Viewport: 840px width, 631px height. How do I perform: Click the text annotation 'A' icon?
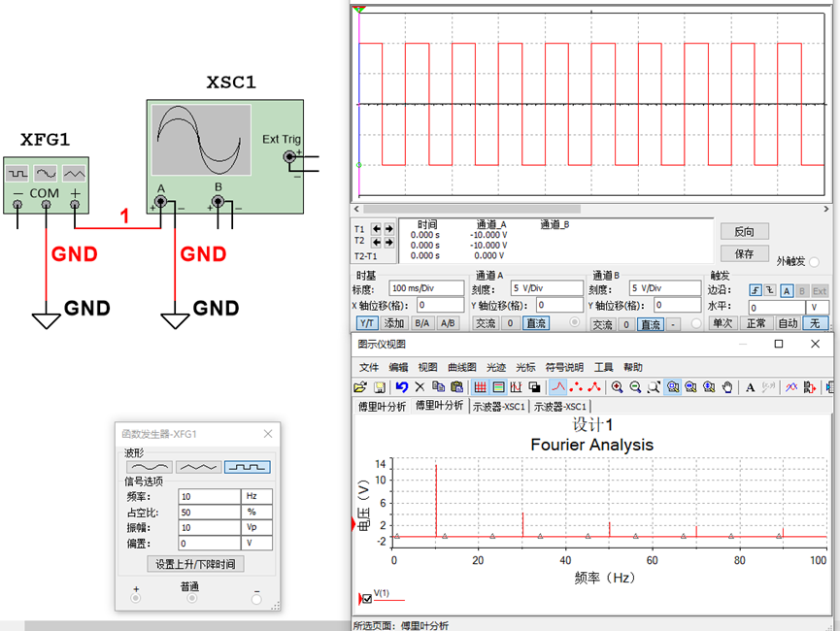click(x=750, y=386)
